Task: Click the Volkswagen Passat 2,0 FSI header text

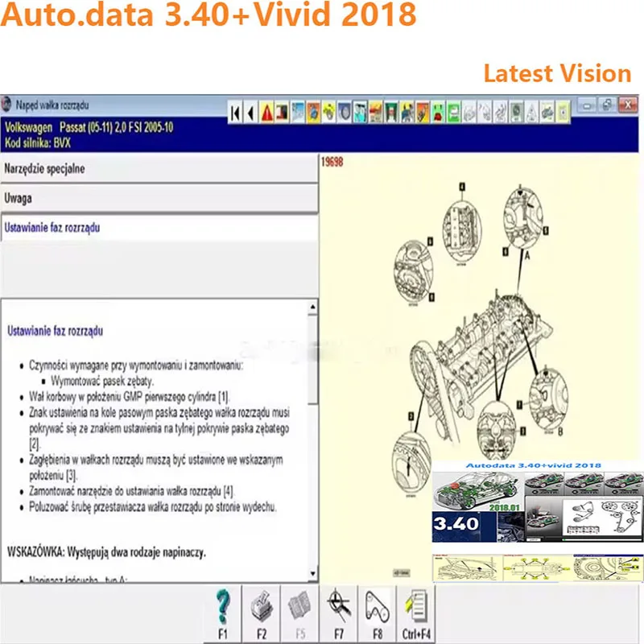Action: (89, 127)
